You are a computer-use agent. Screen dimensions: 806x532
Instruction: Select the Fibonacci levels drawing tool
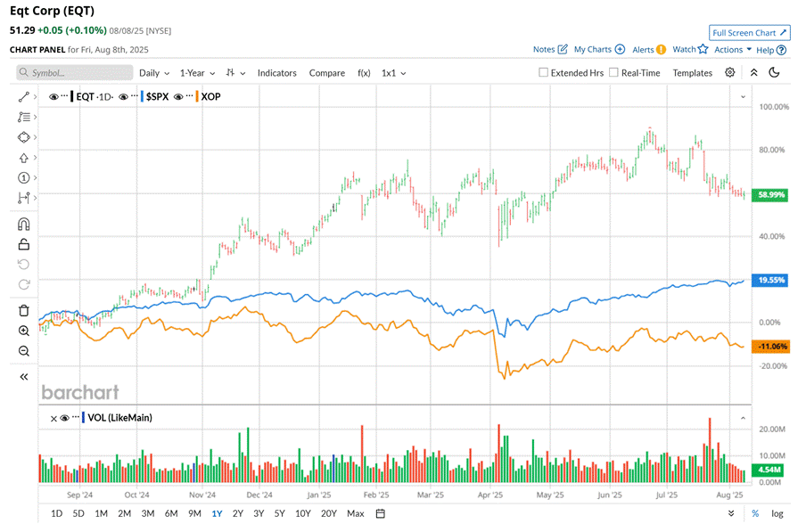point(24,117)
